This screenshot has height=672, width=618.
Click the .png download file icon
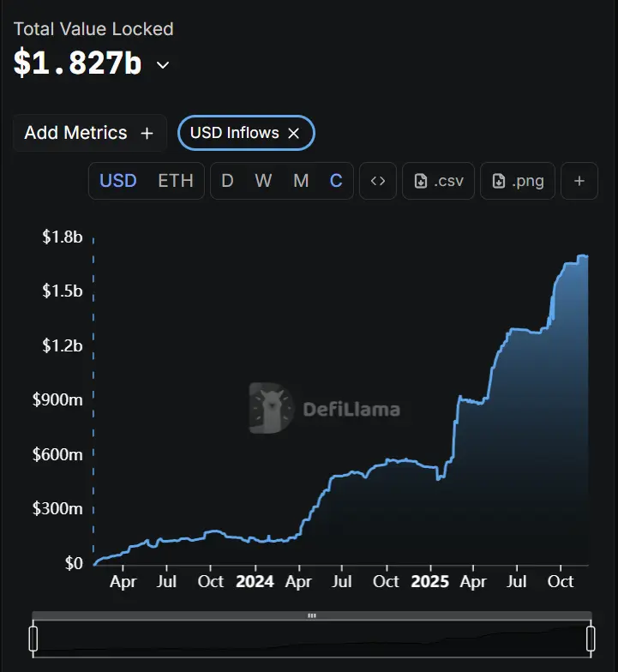click(x=499, y=181)
